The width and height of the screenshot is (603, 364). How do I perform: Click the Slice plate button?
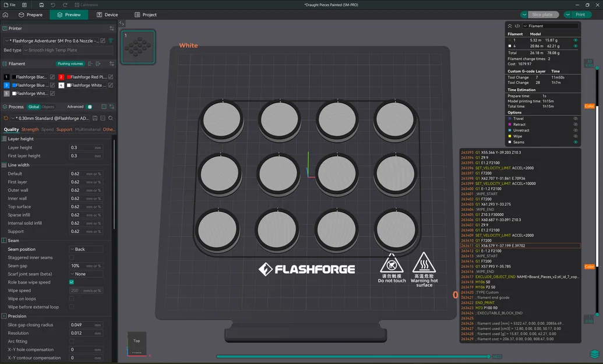(x=542, y=15)
